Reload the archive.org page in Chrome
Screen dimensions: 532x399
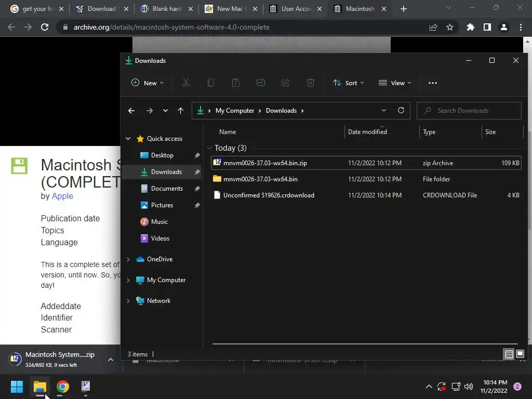click(x=45, y=27)
